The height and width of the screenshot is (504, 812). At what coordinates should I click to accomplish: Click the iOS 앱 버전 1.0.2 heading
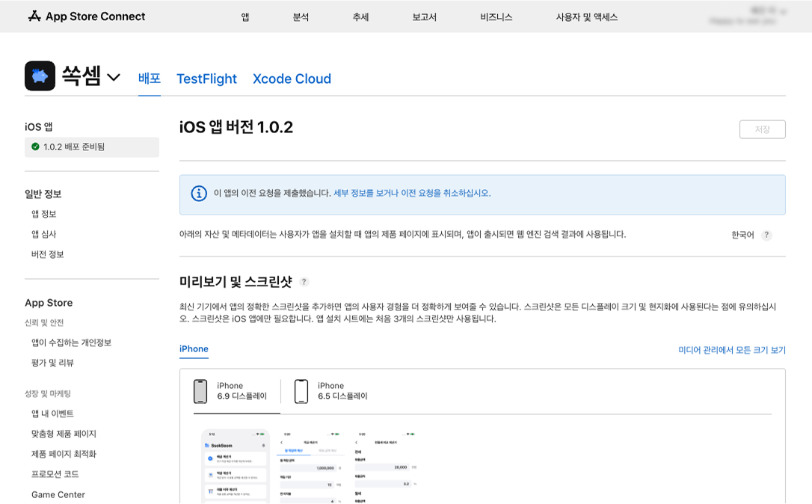coord(236,127)
